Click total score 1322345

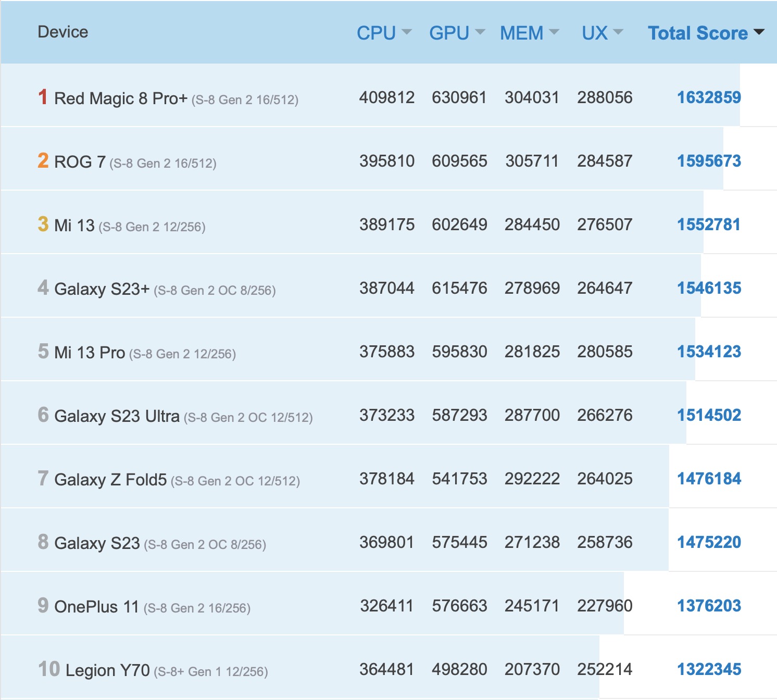[x=709, y=669]
